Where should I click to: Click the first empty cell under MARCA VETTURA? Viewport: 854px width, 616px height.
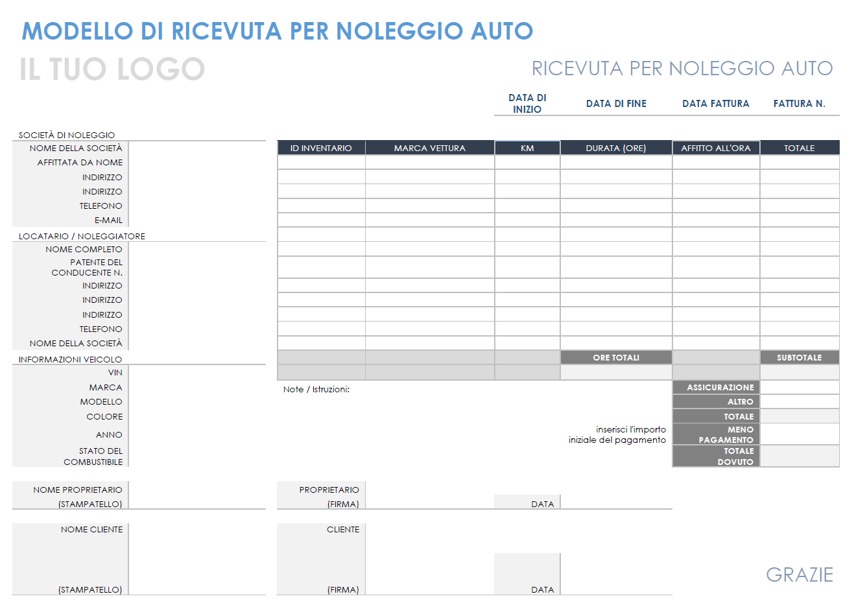(x=430, y=162)
